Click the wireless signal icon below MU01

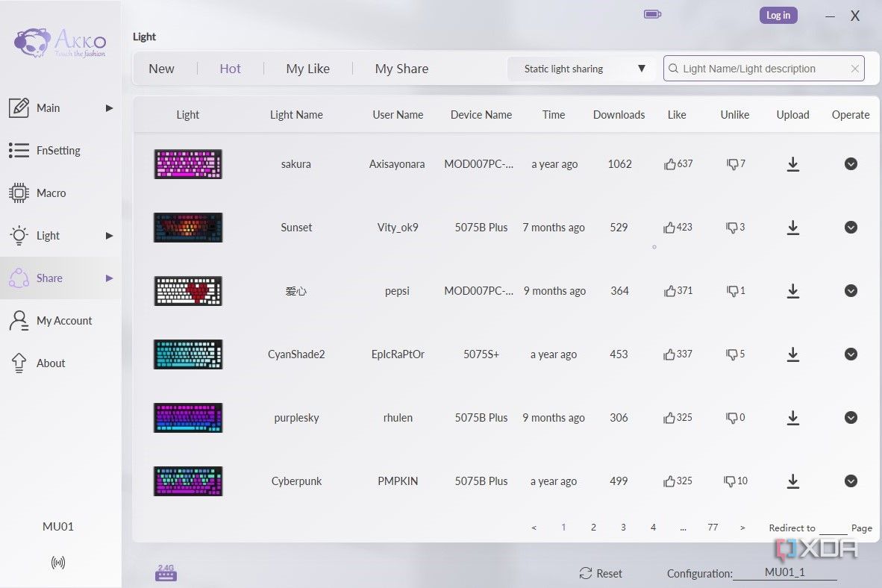tap(58, 563)
